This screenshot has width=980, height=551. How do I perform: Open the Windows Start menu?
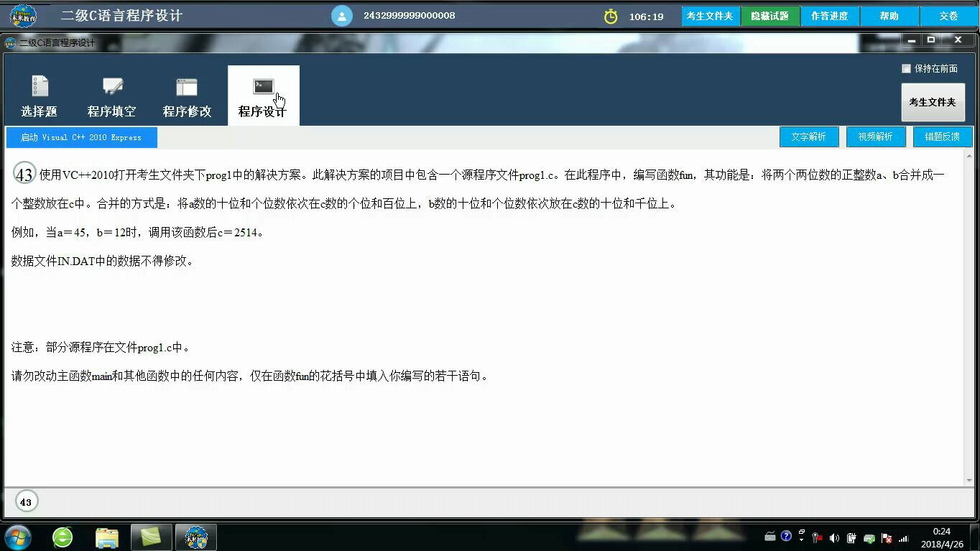pos(18,537)
